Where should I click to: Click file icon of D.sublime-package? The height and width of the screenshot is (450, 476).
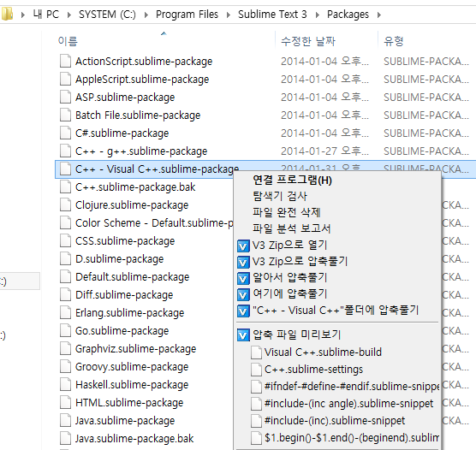coord(65,258)
